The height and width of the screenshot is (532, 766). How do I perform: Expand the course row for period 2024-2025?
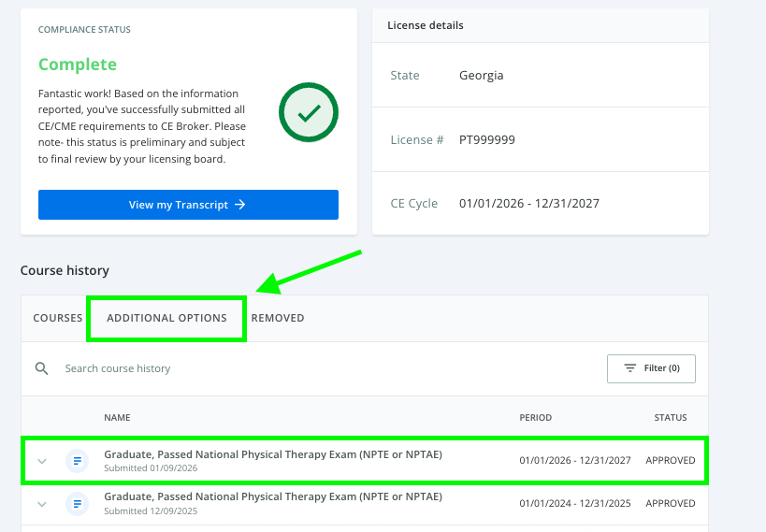pyautogui.click(x=41, y=504)
